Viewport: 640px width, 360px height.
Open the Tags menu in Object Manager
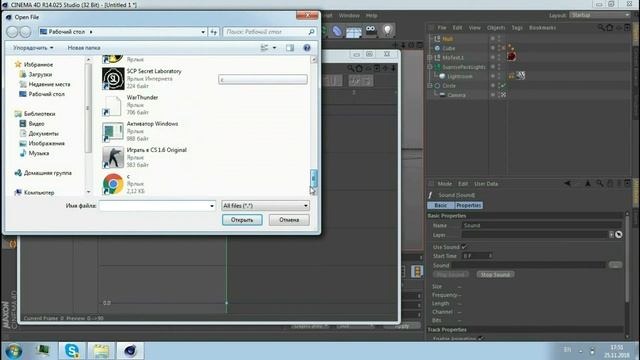pyautogui.click(x=517, y=28)
